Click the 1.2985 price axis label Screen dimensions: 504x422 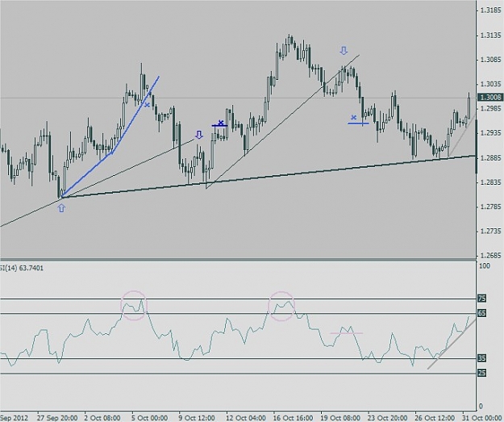(490, 108)
